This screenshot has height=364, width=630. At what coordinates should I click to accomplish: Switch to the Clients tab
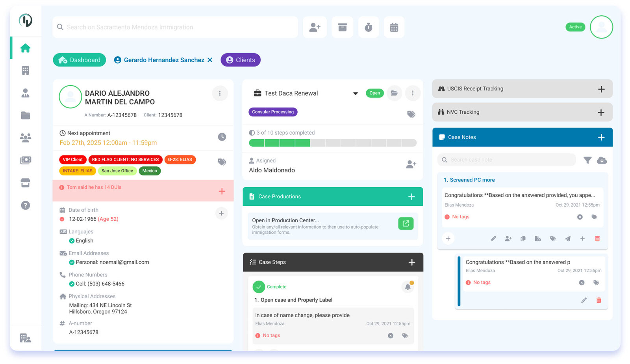click(x=241, y=60)
